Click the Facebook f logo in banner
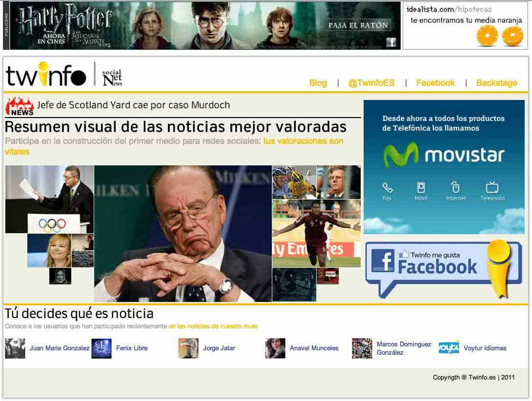 pyautogui.click(x=383, y=261)
